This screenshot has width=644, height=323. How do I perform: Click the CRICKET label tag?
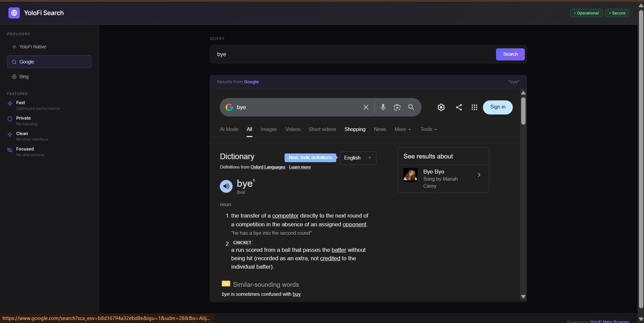coord(242,243)
